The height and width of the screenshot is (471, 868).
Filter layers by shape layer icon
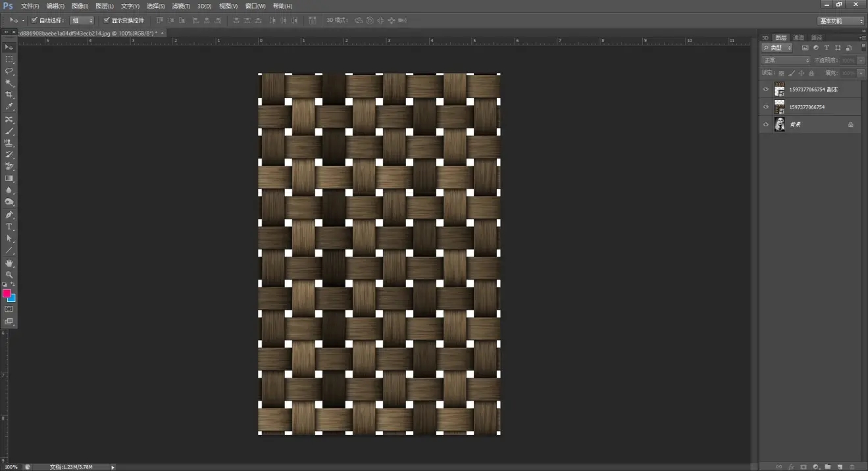(838, 48)
